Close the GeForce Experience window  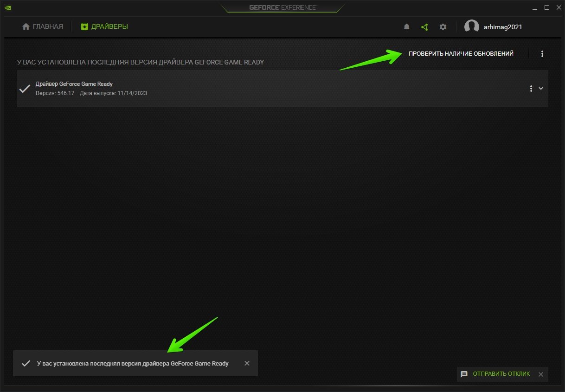tap(558, 7)
